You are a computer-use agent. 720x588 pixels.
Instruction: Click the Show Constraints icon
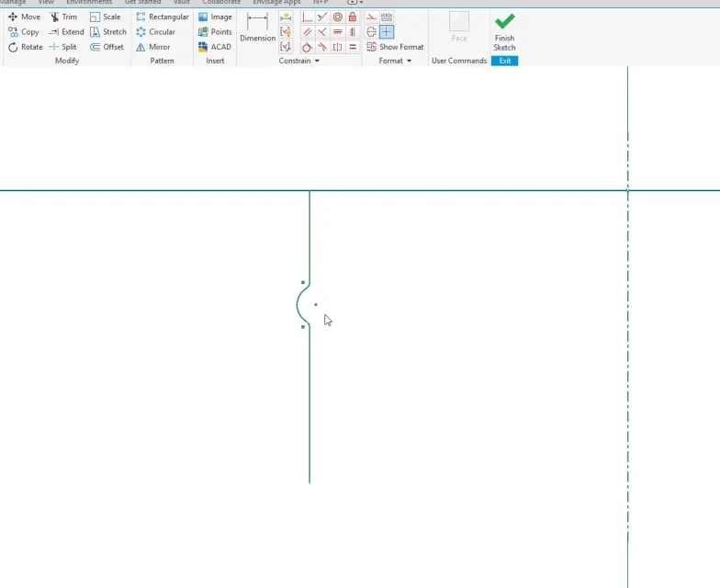[x=286, y=32]
